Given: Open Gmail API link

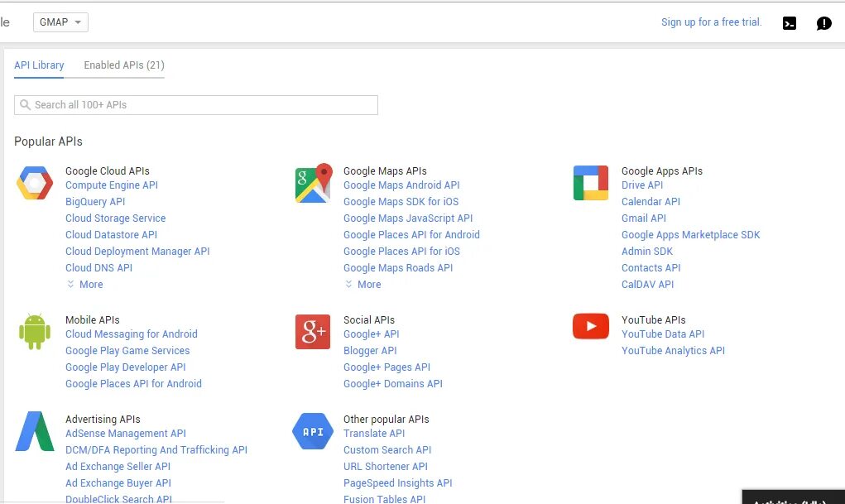Looking at the screenshot, I should [x=644, y=218].
